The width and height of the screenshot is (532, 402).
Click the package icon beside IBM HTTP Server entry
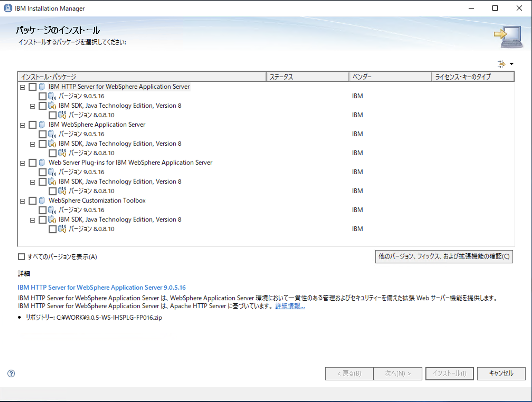point(42,87)
